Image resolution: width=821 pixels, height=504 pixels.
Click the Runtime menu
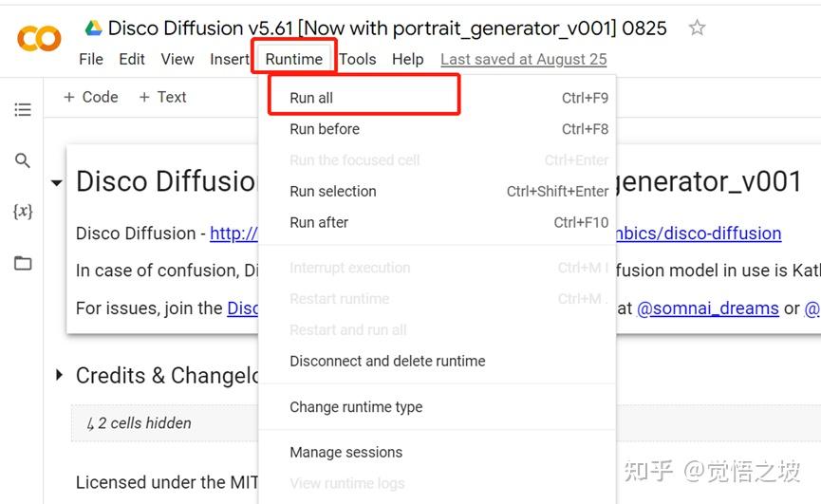pos(293,59)
